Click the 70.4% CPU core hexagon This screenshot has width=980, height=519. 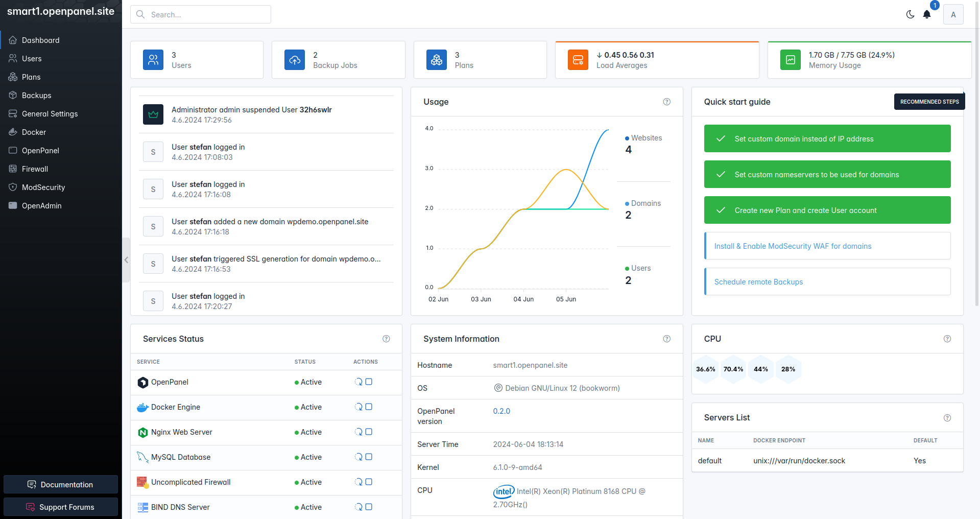coord(733,369)
